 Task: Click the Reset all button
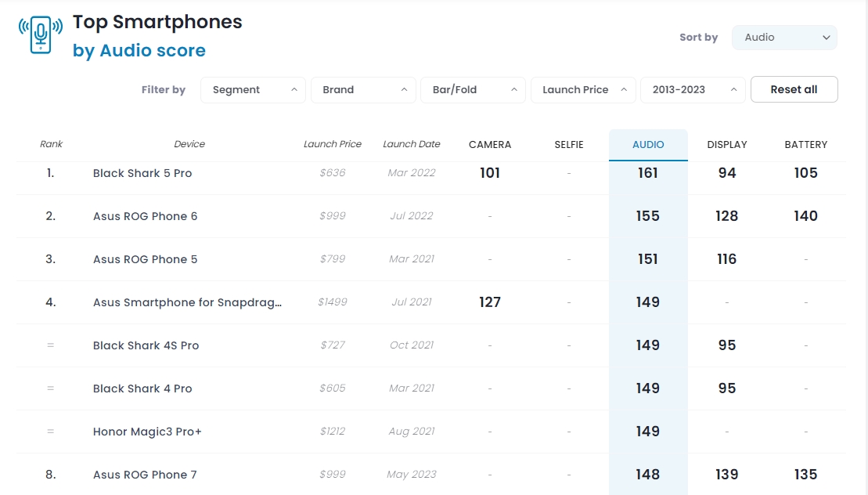coord(794,90)
